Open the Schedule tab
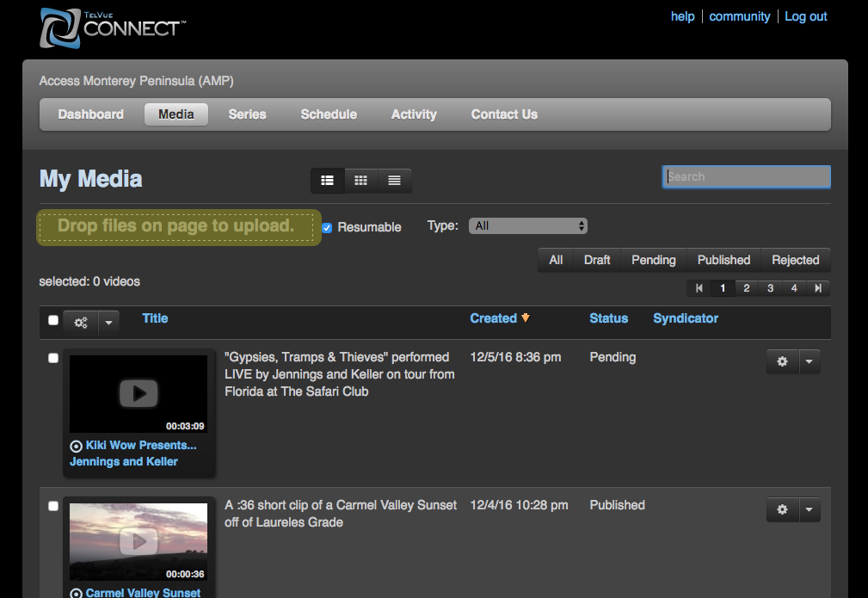Viewport: 868px width, 598px height. pos(329,114)
